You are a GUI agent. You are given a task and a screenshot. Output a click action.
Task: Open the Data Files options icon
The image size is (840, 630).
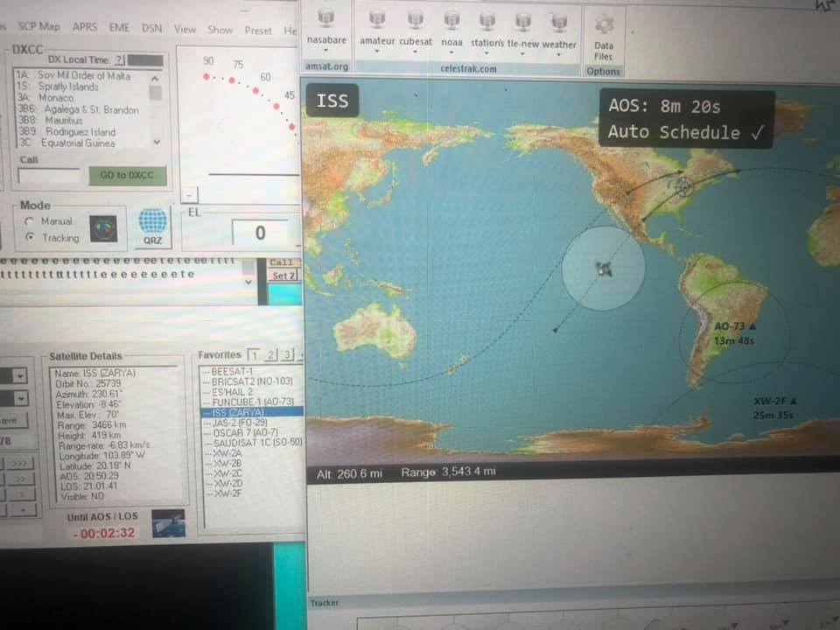603,24
